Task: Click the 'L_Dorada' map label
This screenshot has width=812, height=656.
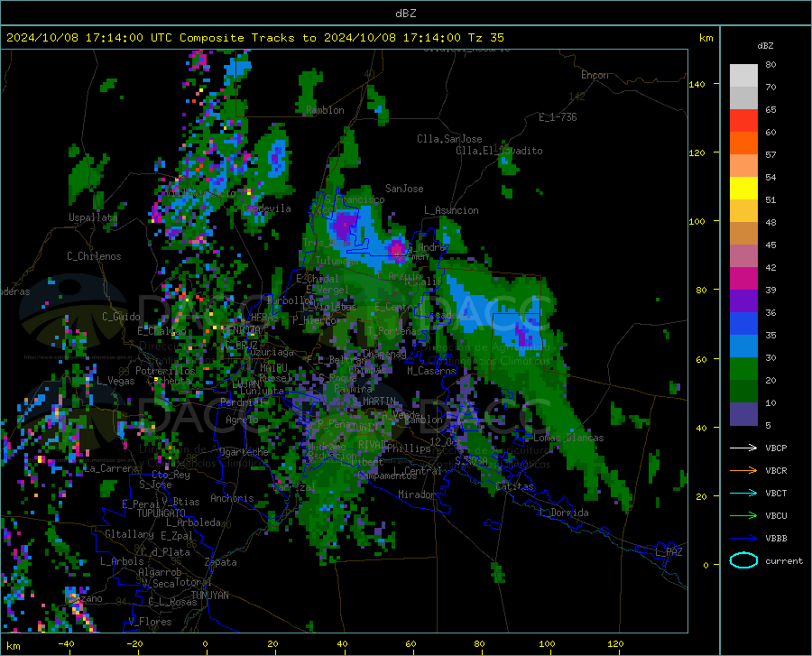Action: tap(563, 513)
